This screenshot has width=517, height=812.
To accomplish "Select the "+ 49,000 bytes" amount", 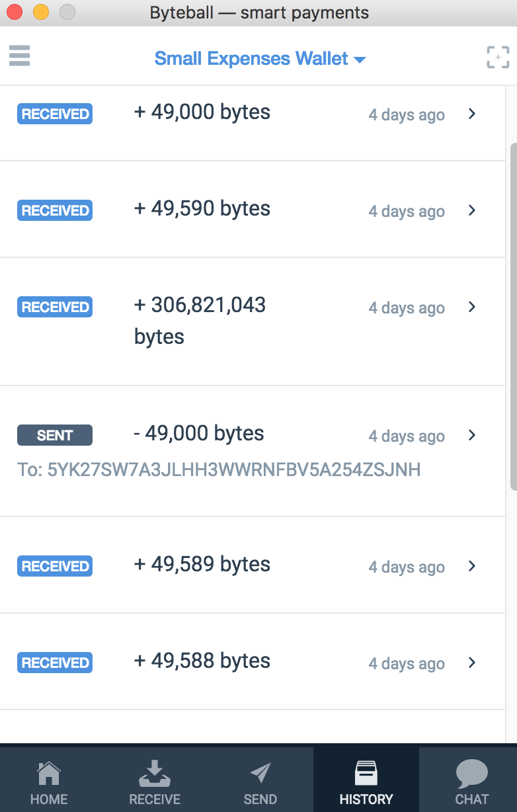I will coord(202,112).
